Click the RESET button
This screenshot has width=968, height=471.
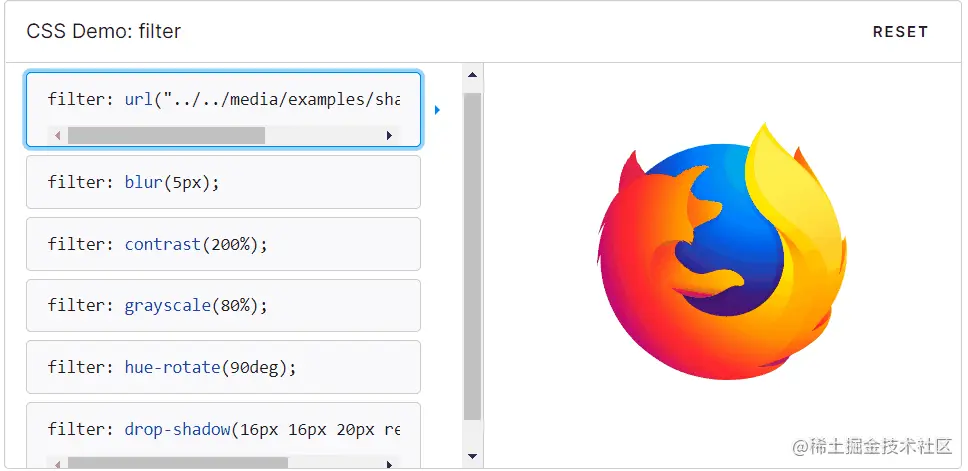click(x=900, y=32)
